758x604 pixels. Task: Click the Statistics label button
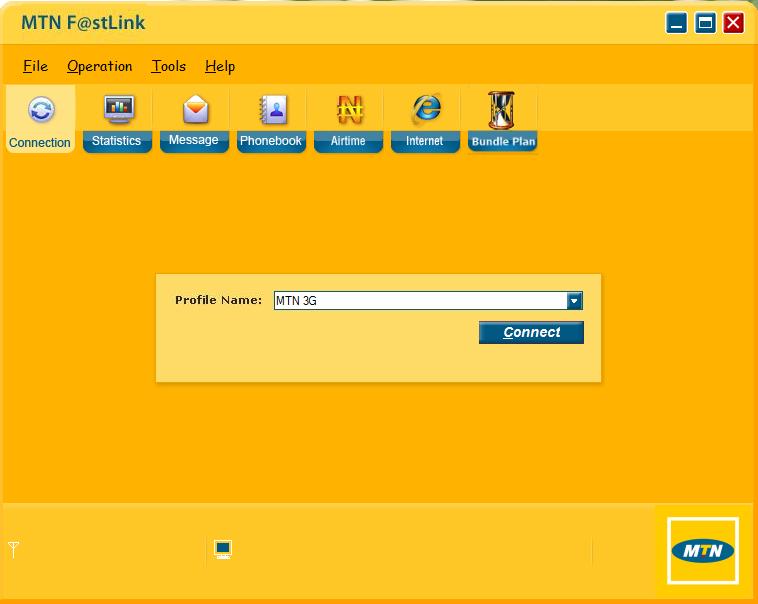tap(117, 141)
